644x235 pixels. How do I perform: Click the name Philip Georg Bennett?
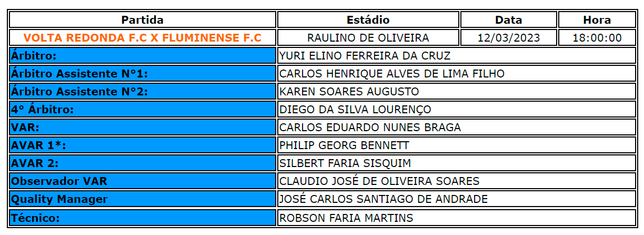(x=344, y=145)
